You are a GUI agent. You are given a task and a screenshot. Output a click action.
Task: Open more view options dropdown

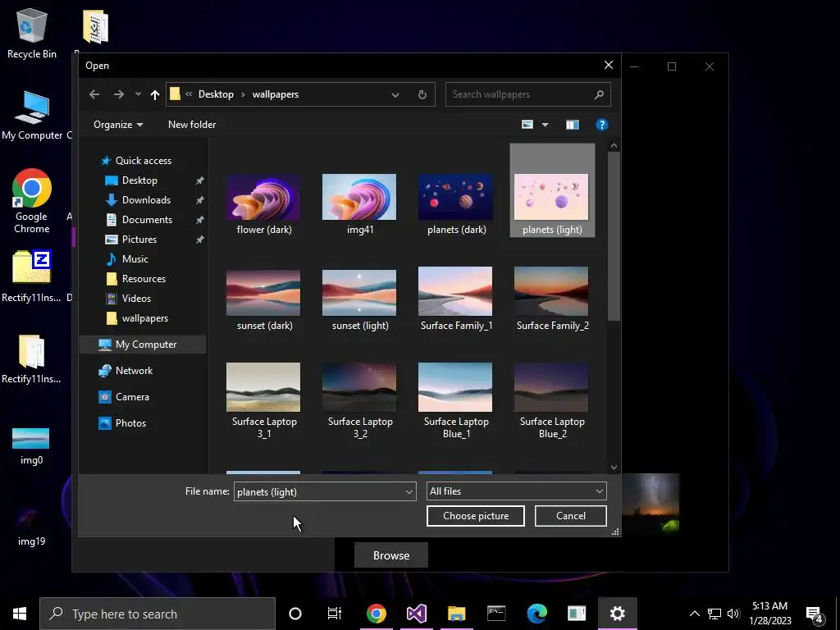(x=545, y=125)
